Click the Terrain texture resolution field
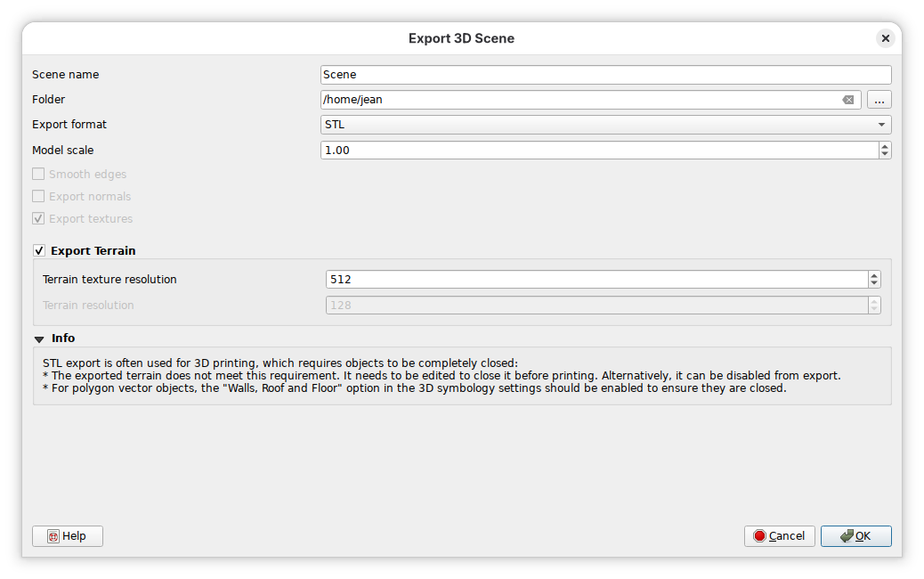Screen dimensions: 924x579 (597, 280)
